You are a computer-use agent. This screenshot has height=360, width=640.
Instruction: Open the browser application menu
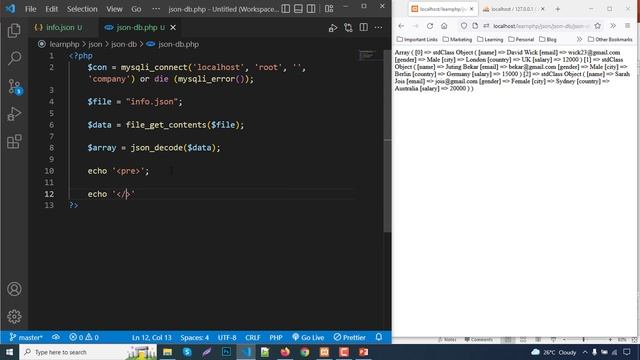point(628,26)
